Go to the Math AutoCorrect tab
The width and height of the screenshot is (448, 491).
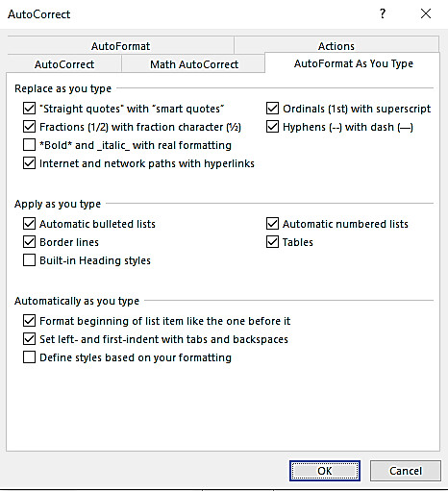pos(194,64)
